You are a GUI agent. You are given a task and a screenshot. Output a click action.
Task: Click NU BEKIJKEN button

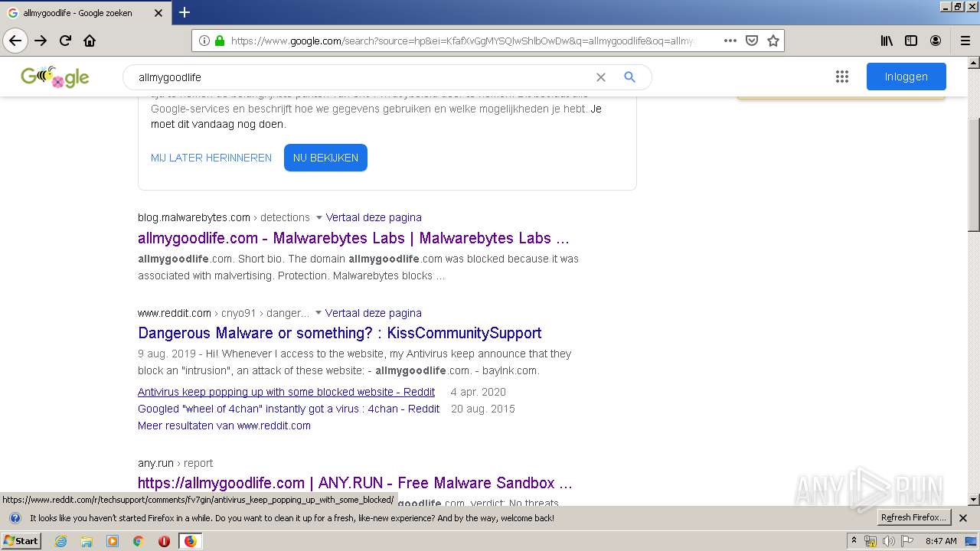click(325, 158)
